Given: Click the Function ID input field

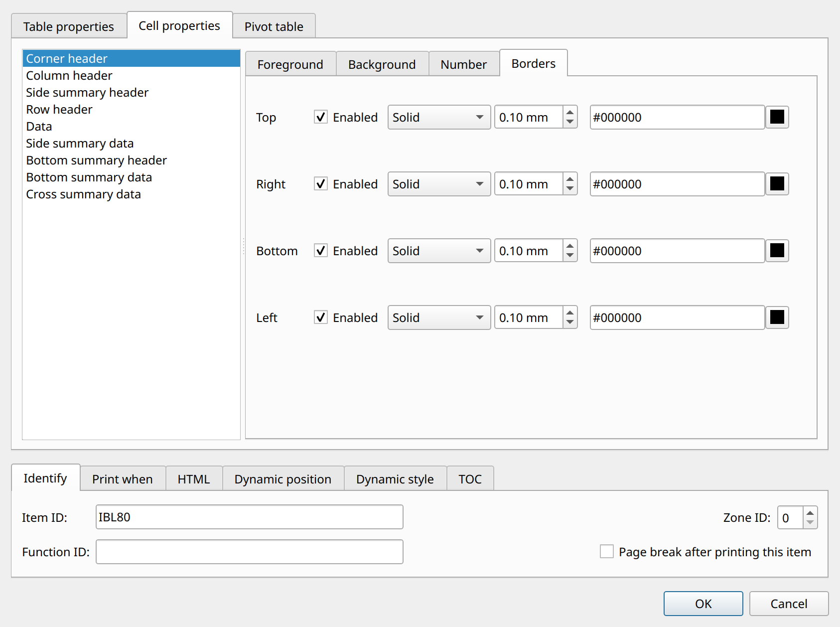Looking at the screenshot, I should click(250, 552).
